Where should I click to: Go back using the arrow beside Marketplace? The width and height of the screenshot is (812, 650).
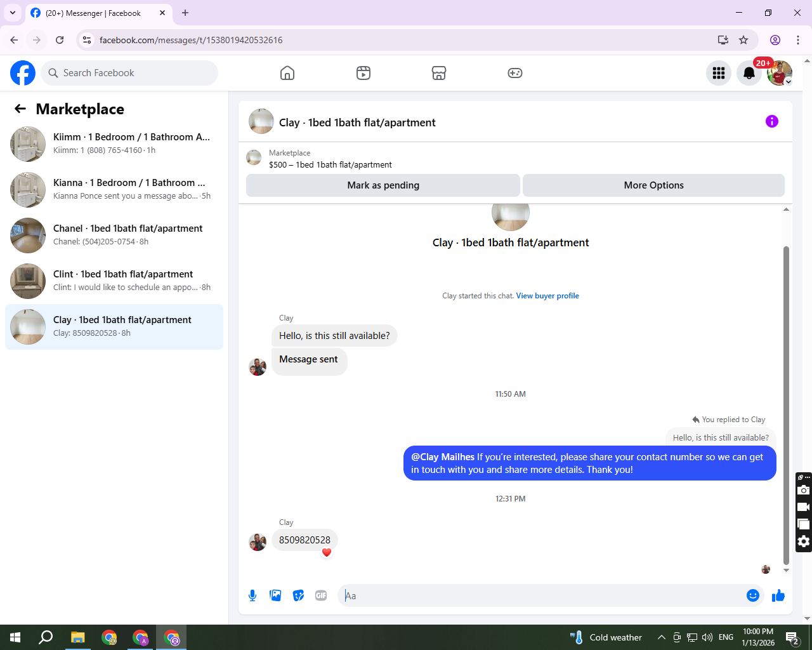[x=20, y=109]
